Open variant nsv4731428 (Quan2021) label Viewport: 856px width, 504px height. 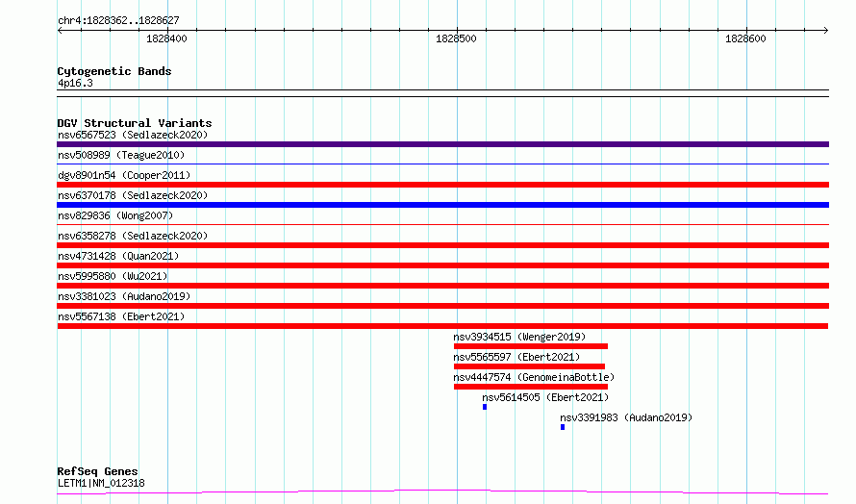tap(118, 256)
